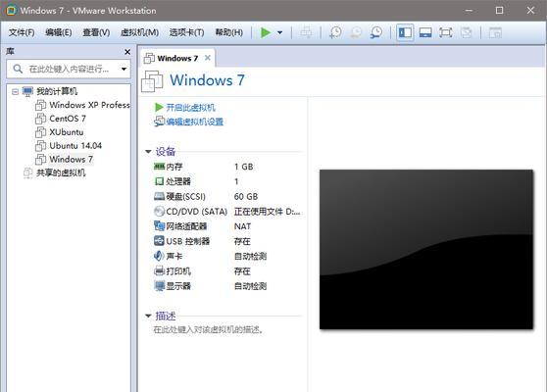Click the 处理器 processor device row
The width and height of the screenshot is (547, 392).
tap(226, 181)
